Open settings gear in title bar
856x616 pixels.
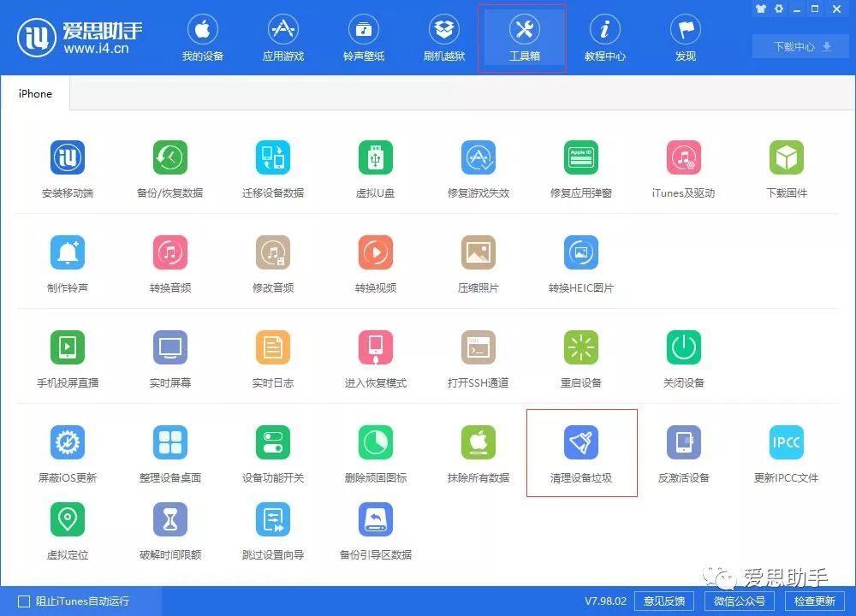(x=778, y=9)
